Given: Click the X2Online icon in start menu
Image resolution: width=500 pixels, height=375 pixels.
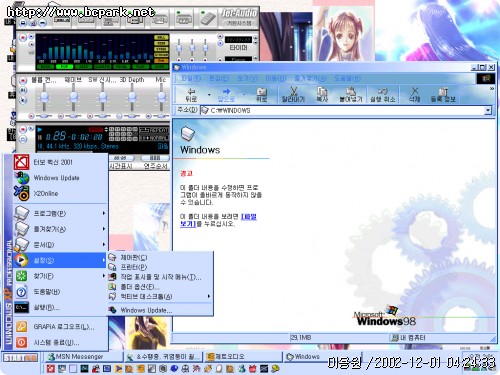Looking at the screenshot, I should (22, 193).
